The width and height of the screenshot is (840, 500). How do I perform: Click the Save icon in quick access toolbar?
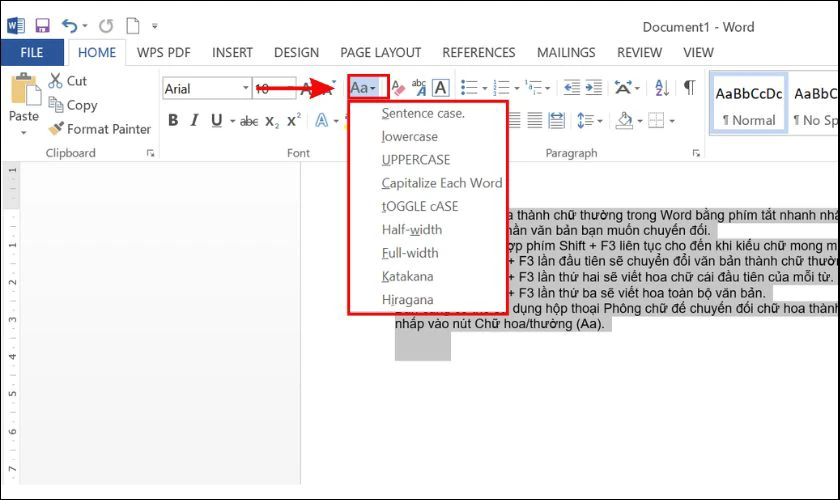tap(42, 25)
